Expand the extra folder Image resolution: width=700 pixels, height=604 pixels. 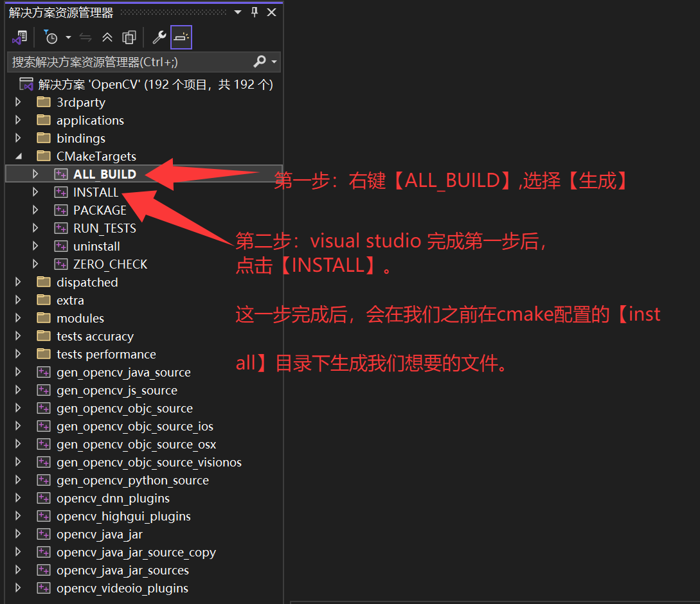coord(18,300)
